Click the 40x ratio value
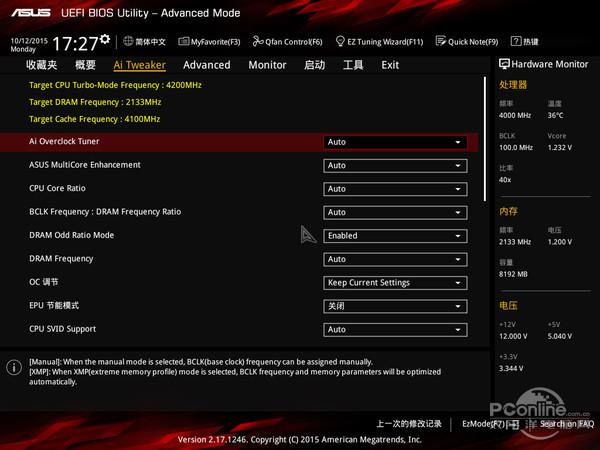This screenshot has width=600, height=450. [505, 180]
